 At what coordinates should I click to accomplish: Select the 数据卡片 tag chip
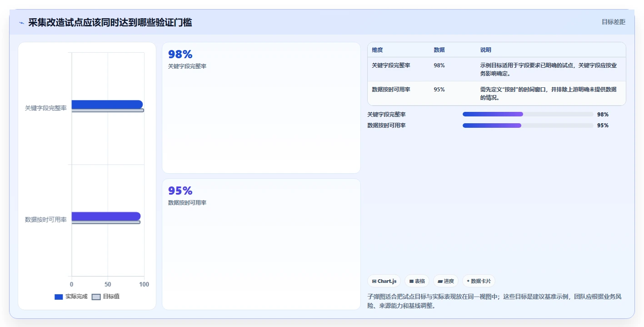pyautogui.click(x=479, y=281)
